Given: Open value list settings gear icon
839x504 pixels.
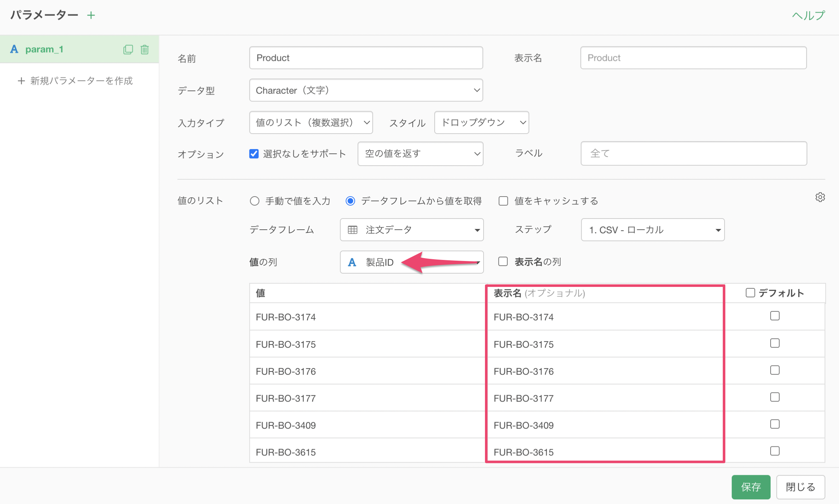Looking at the screenshot, I should 820,197.
